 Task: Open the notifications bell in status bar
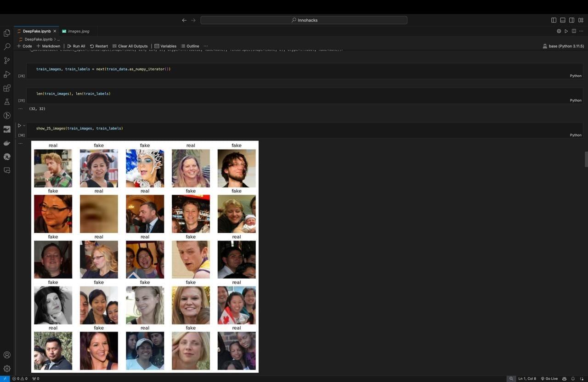coord(573,379)
